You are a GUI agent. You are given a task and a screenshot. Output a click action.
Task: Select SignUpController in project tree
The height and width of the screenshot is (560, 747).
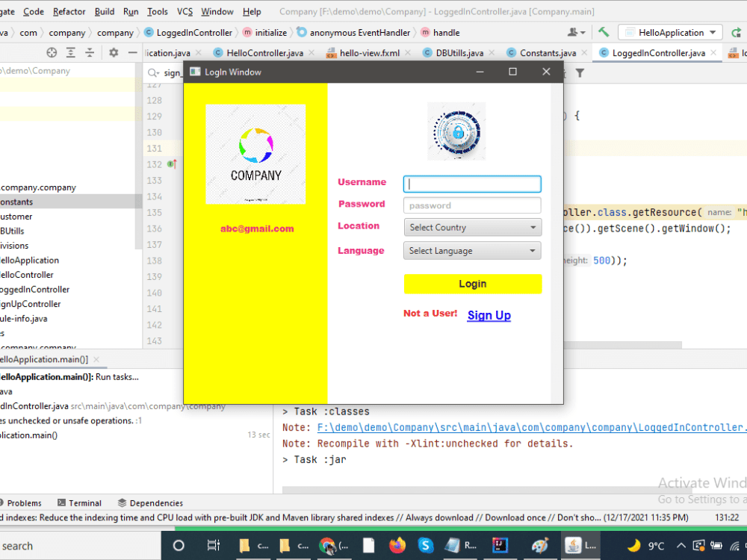pyautogui.click(x=31, y=304)
